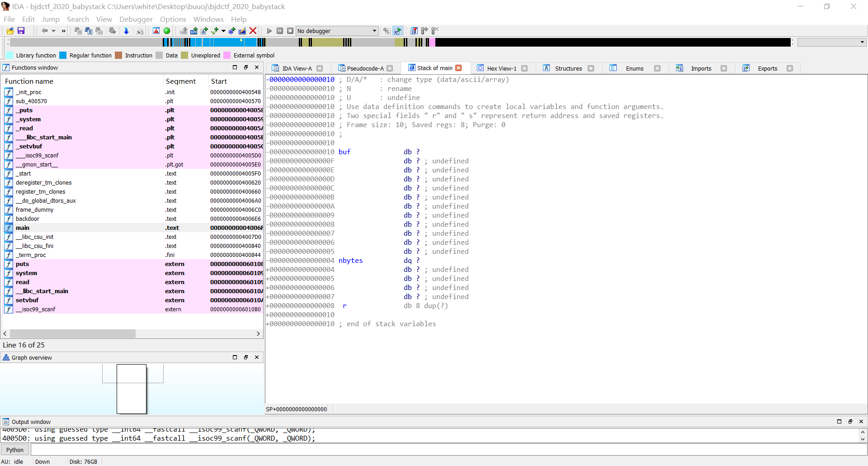Select the main function entry
868x466 pixels.
pos(23,228)
